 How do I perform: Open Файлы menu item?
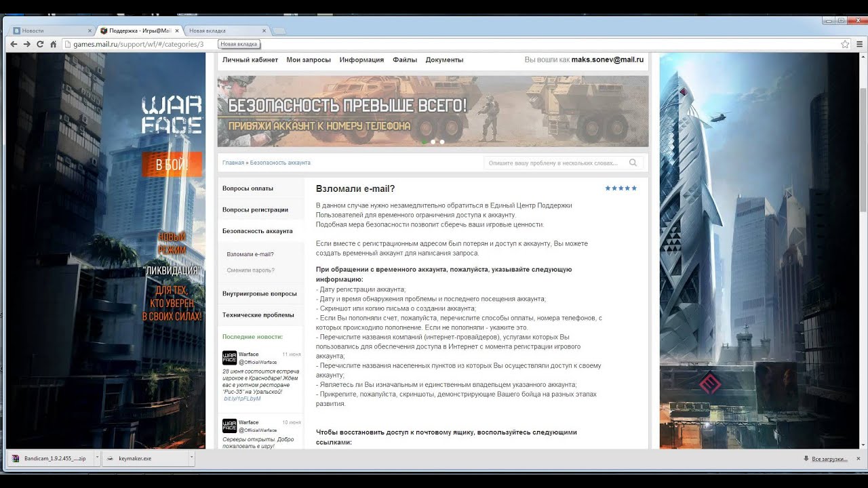[x=405, y=60]
